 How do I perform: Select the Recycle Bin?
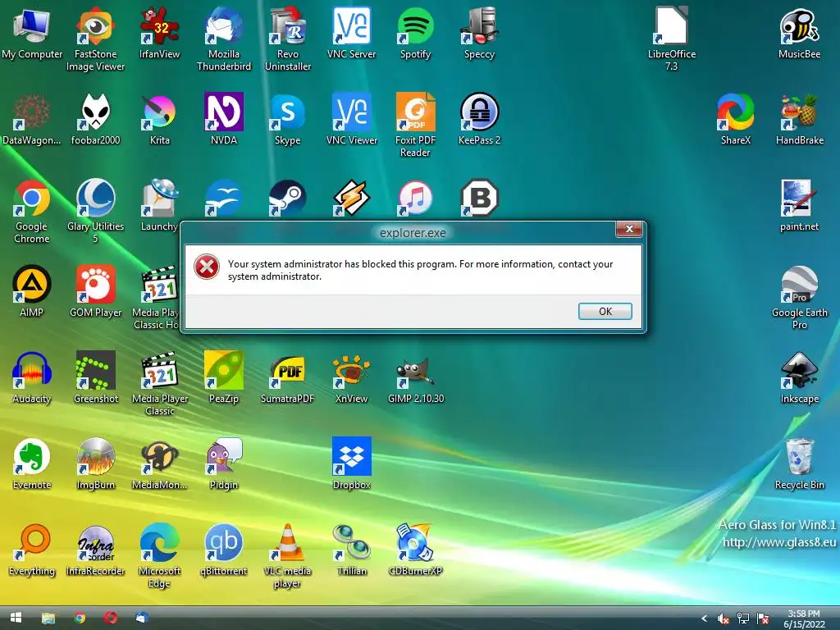pos(799,464)
